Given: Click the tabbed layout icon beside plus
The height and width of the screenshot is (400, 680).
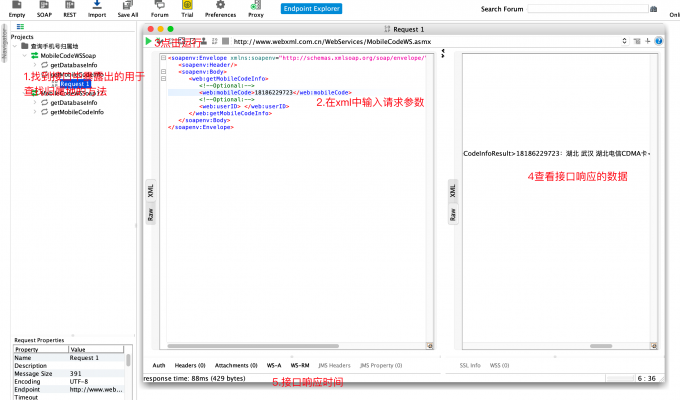Looking at the screenshot, I should 637,41.
